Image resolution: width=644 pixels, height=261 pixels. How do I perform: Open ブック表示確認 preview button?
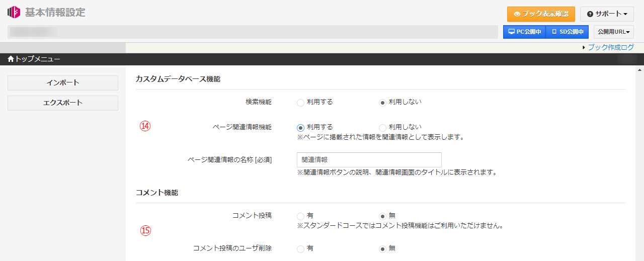(x=541, y=14)
